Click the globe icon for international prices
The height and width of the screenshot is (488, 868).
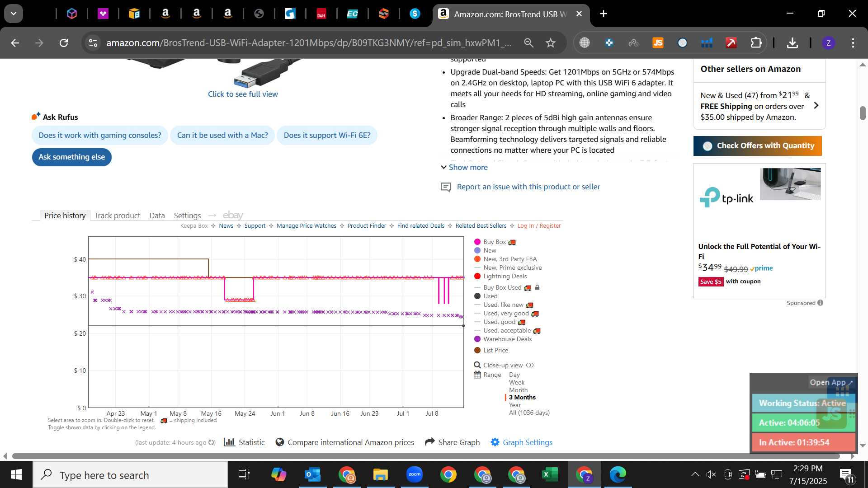pos(280,442)
